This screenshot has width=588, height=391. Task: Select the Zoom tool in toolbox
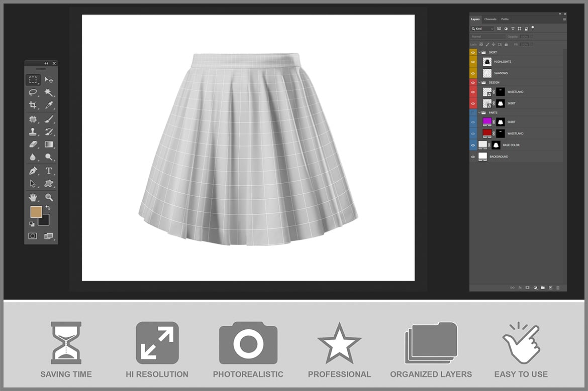(49, 197)
